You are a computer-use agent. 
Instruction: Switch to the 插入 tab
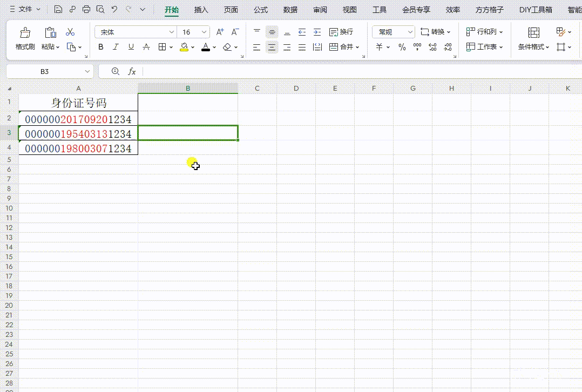(x=201, y=10)
